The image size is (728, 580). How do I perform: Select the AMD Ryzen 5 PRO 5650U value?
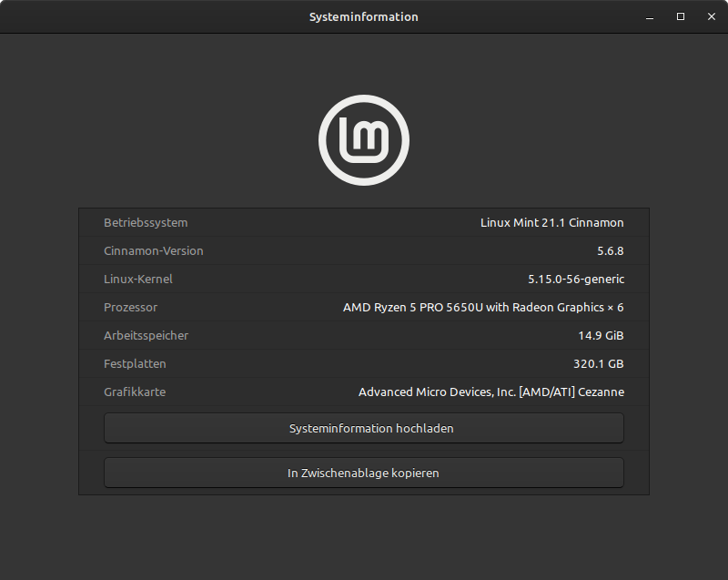point(483,308)
